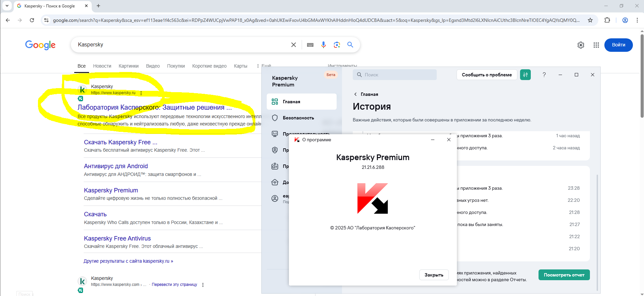Minimize the О программе dialog
The width and height of the screenshot is (644, 296).
point(433,140)
